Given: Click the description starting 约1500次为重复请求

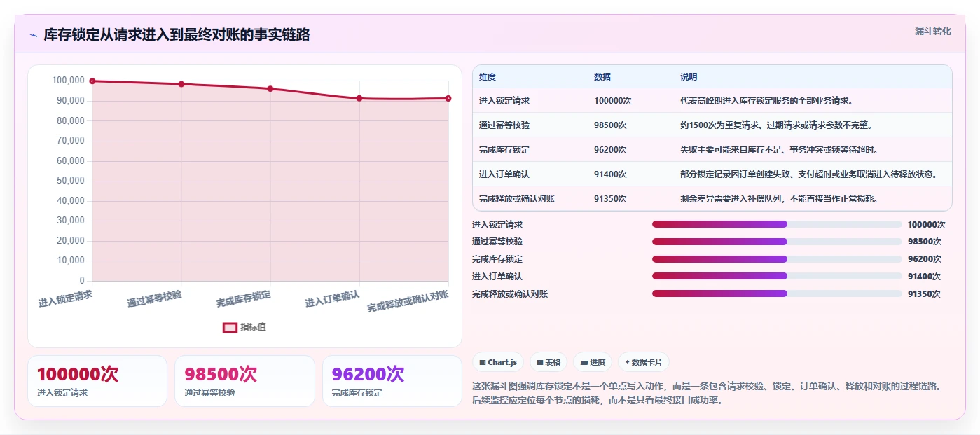Looking at the screenshot, I should (776, 125).
